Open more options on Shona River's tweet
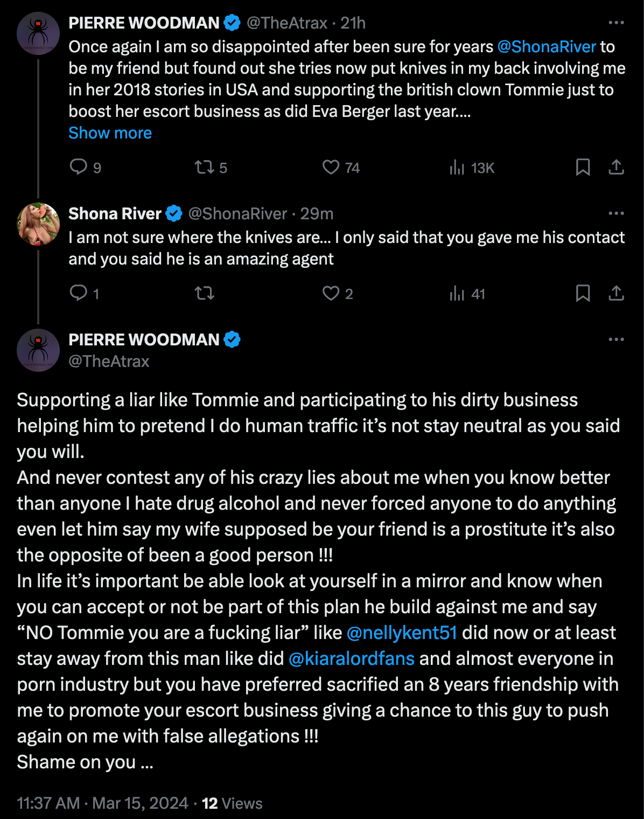 pos(616,213)
